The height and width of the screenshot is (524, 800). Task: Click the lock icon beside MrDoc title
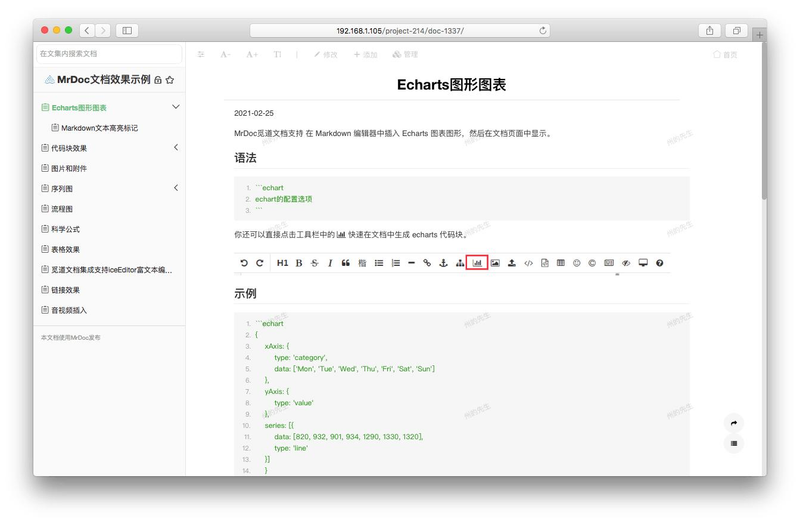tap(158, 80)
